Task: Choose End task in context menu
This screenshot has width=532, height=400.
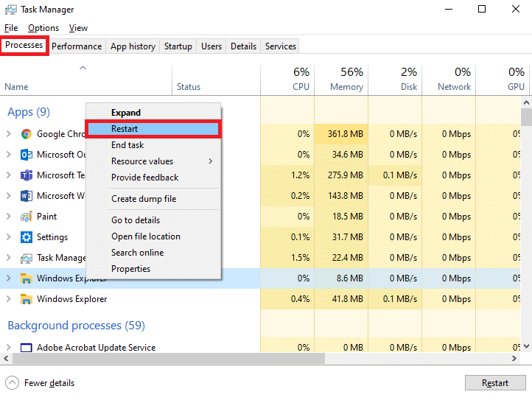Action: click(153, 145)
